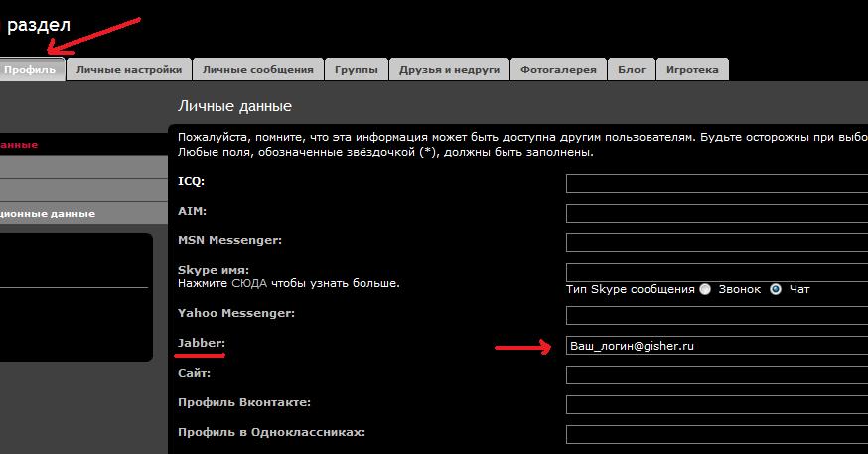
Task: Open the Личные сообщения tab
Action: [x=257, y=70]
